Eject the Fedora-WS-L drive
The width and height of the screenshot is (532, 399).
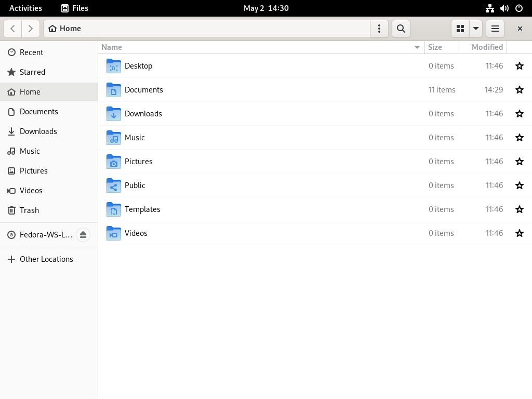tap(83, 235)
